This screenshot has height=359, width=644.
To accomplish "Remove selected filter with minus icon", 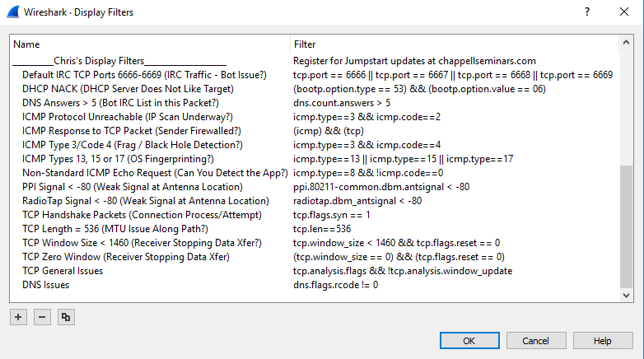I will pos(42,317).
